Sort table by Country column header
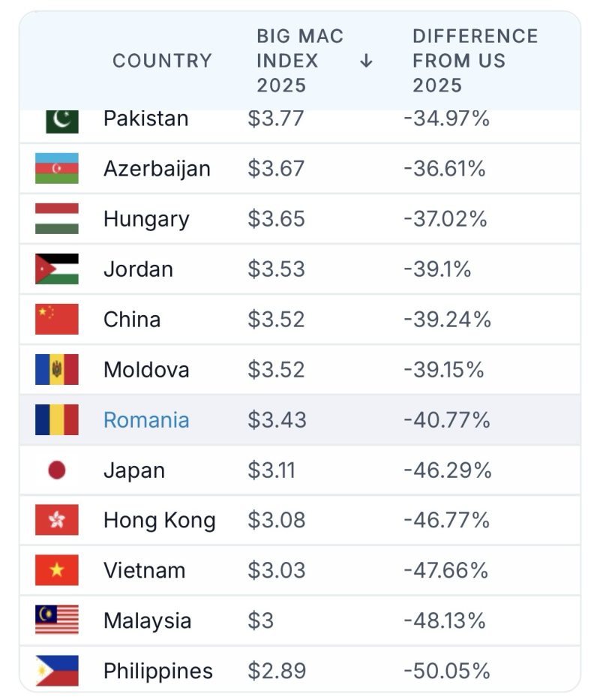Image resolution: width=600 pixels, height=700 pixels. coord(162,61)
